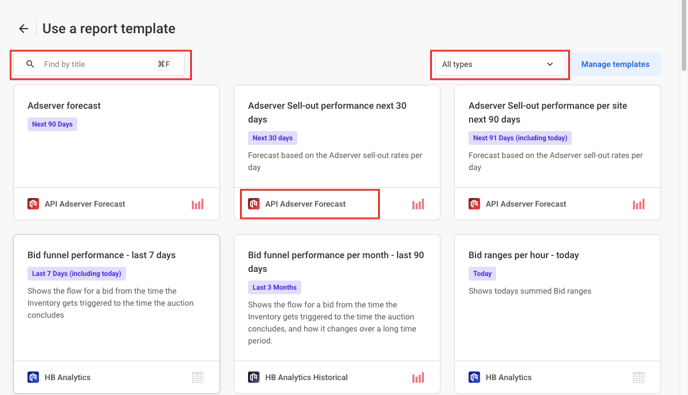The image size is (688, 395).
Task: Click HB Analytics logo on Bid funnel 7 days card
Action: pos(33,377)
